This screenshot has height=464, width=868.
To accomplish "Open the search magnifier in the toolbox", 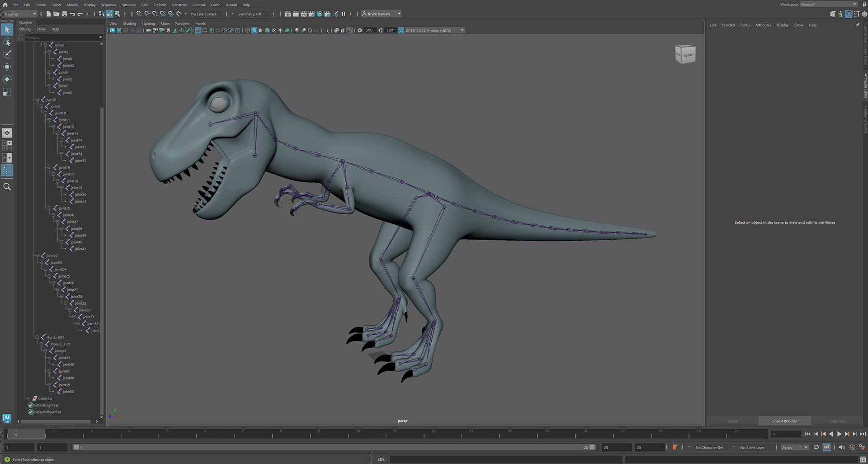I will [7, 187].
